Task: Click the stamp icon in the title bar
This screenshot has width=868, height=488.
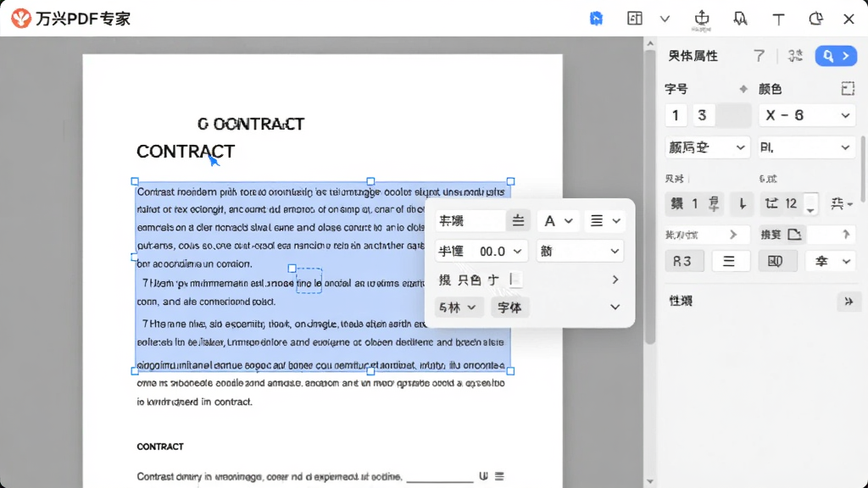Action: (x=740, y=19)
